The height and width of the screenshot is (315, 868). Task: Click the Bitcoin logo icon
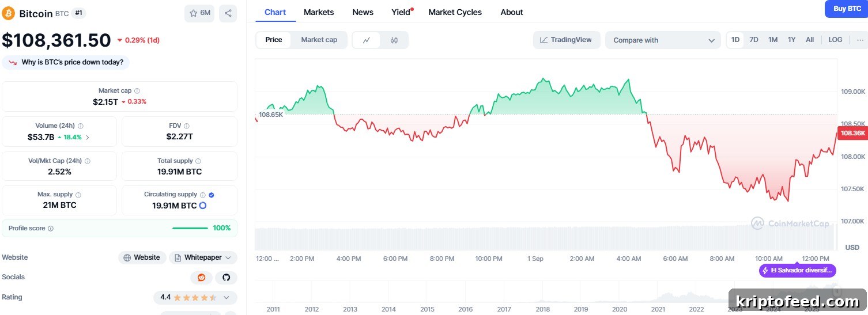pos(8,13)
